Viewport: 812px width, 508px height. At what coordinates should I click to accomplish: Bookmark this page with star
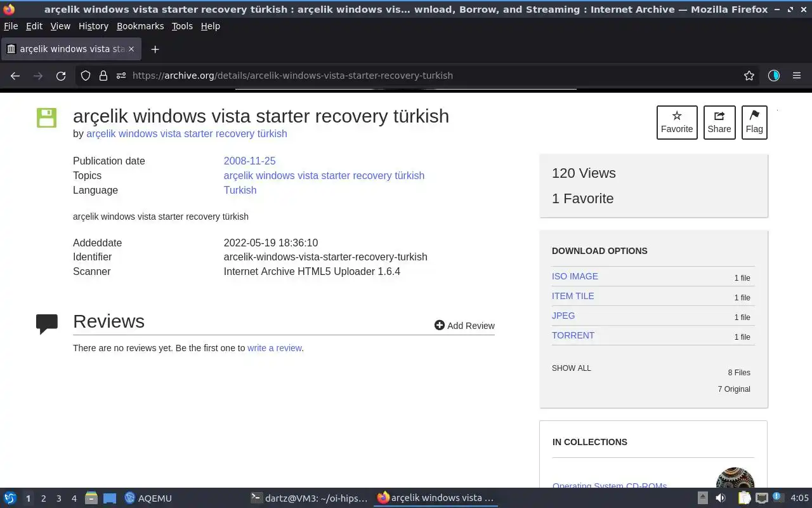749,76
